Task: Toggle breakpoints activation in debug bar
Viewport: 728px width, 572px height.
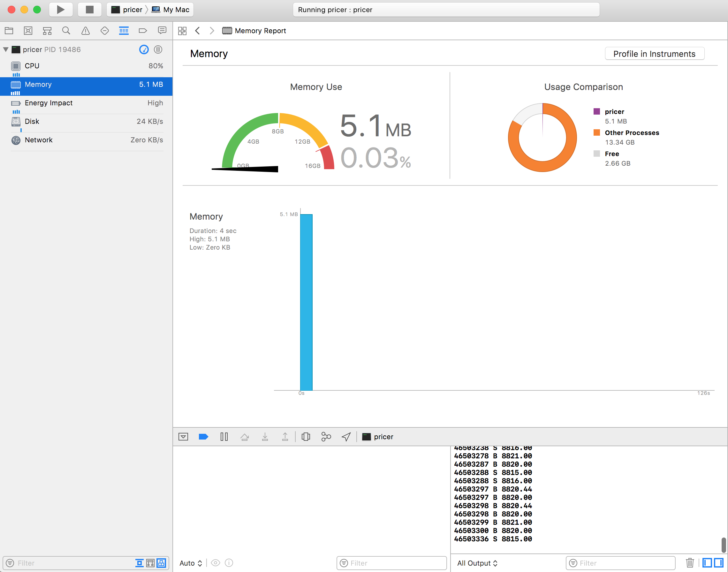Action: pos(203,437)
